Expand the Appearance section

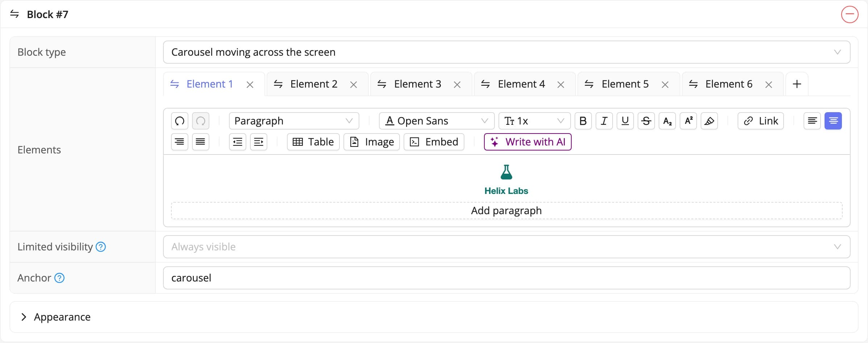[x=434, y=317]
